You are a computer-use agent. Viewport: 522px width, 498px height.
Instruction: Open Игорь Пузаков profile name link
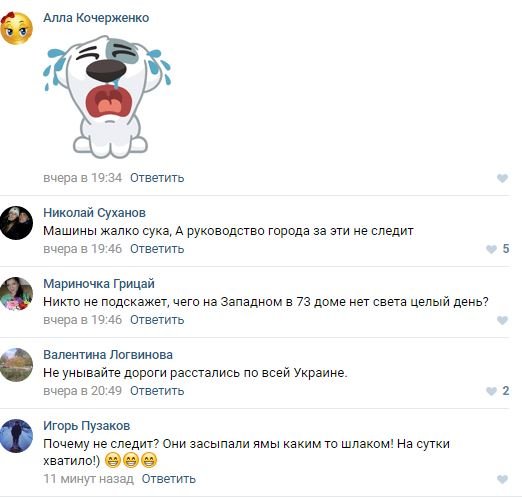coord(87,426)
